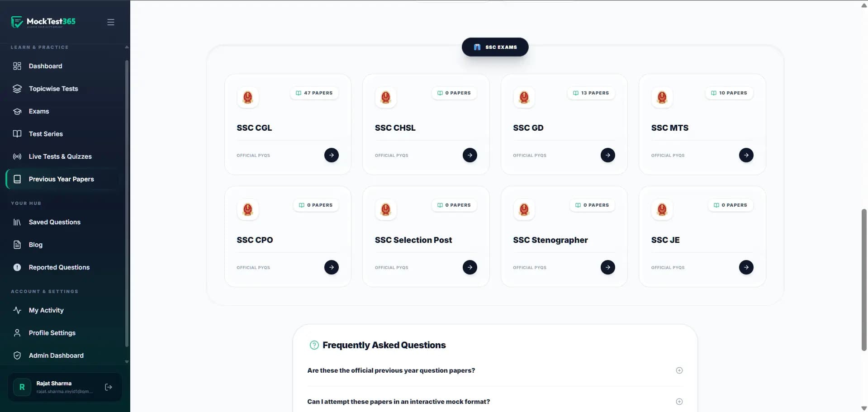Click the SSC JE title
This screenshot has height=412, width=868.
pyautogui.click(x=665, y=240)
